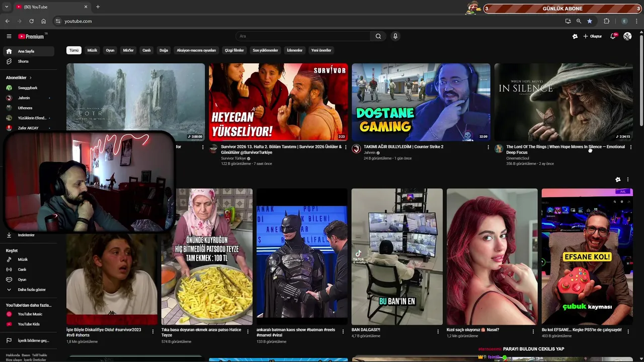The width and height of the screenshot is (644, 362).
Task: Open the Shorts shelf options menu
Action: coord(627,179)
